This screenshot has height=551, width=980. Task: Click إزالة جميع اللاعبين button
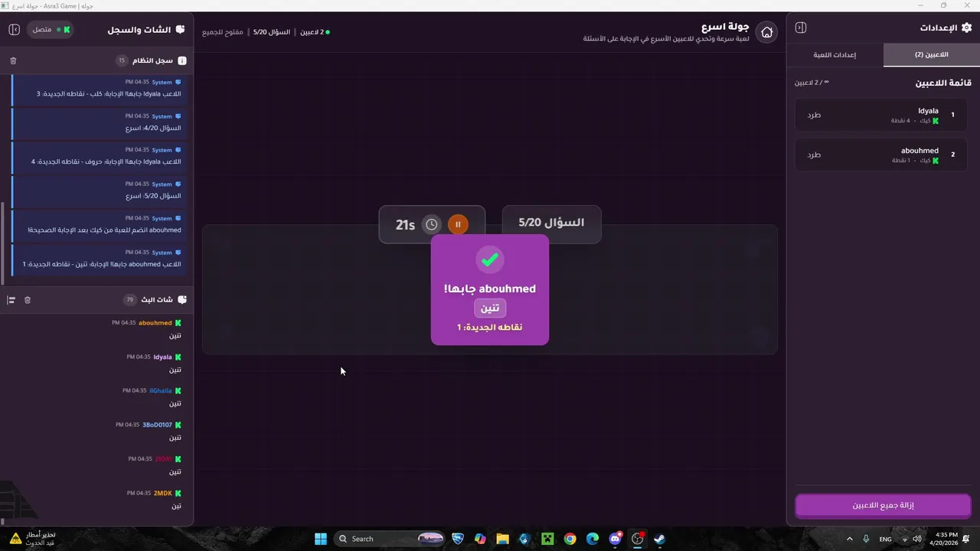(x=883, y=506)
